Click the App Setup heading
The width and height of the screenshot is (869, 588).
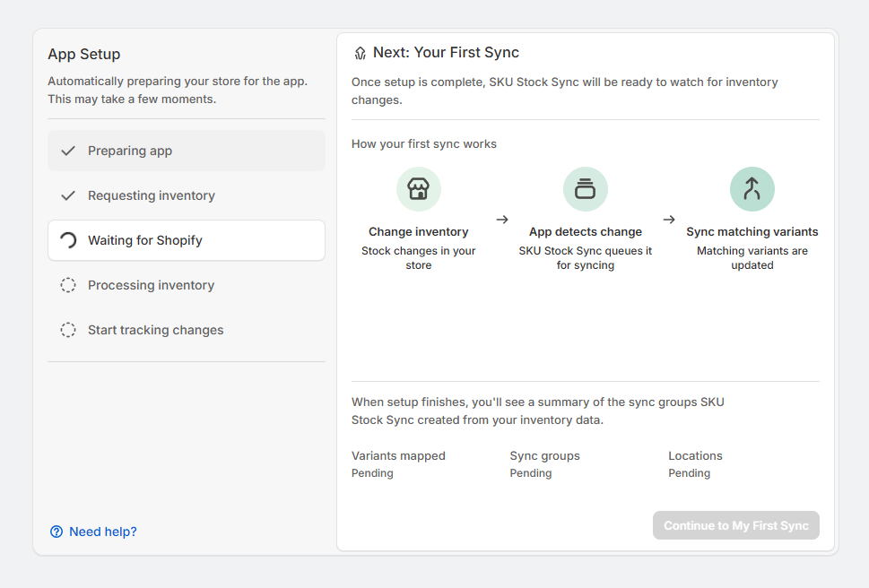pos(83,55)
